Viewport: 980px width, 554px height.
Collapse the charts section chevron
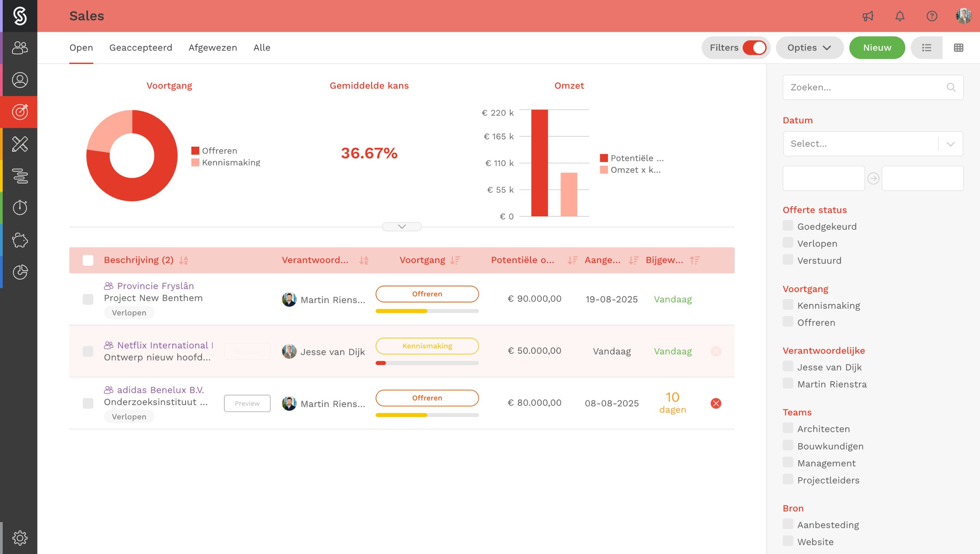(x=402, y=227)
